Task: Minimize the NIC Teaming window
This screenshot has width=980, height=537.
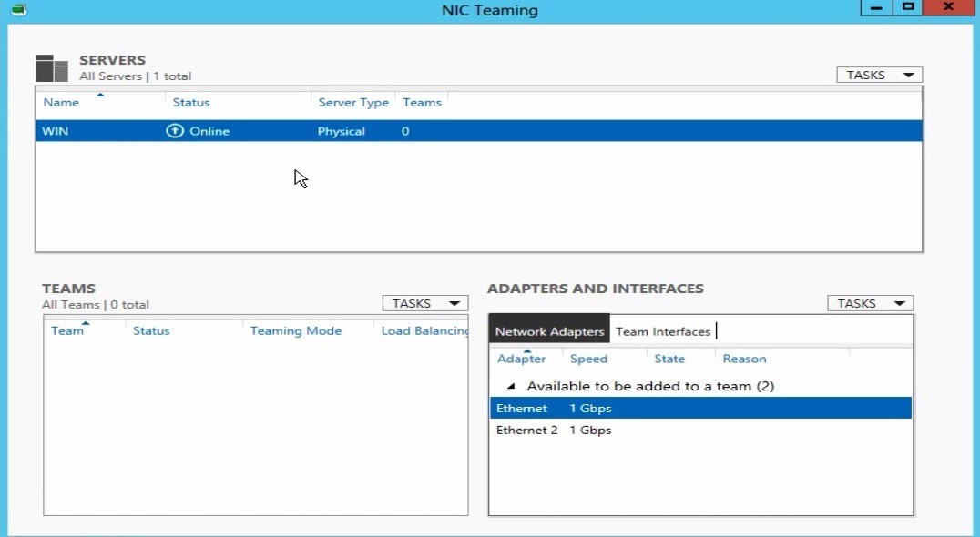Action: tap(876, 7)
